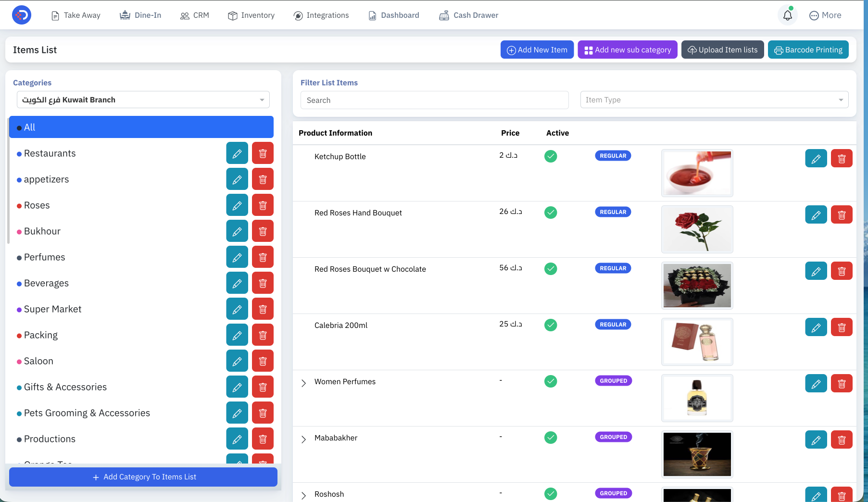Screen dimensions: 868x502
Task: Delete the Red Roses Bouquet w Chocolate item
Action: click(x=842, y=271)
